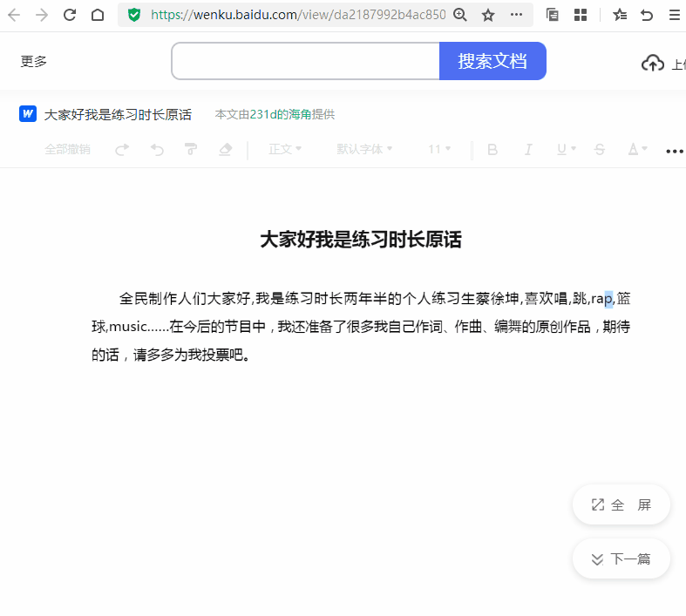
Task: Click the zoom magnifier in address bar
Action: (x=460, y=15)
